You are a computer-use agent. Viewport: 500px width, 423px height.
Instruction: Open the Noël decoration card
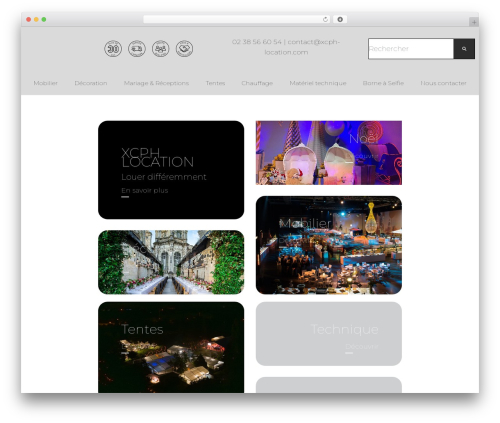click(329, 153)
